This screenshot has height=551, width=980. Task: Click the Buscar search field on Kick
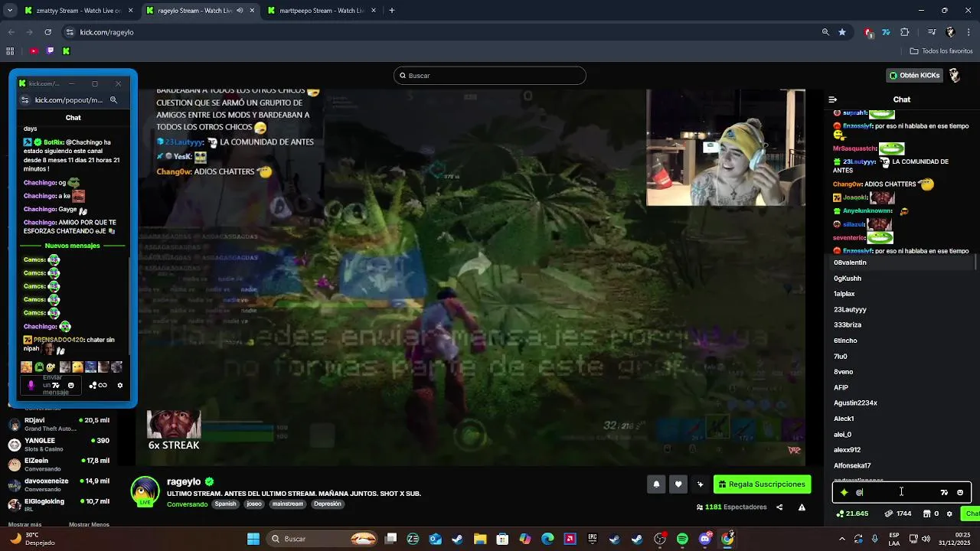pyautogui.click(x=490, y=75)
